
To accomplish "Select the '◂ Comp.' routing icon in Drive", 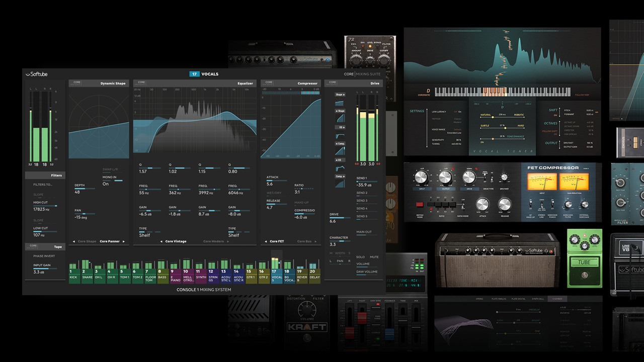I will click(340, 144).
